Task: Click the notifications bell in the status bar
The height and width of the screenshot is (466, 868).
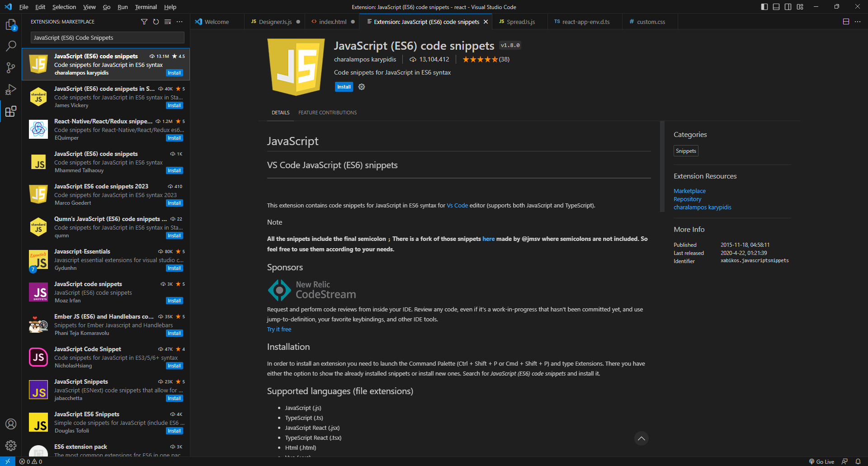Action: (x=859, y=461)
